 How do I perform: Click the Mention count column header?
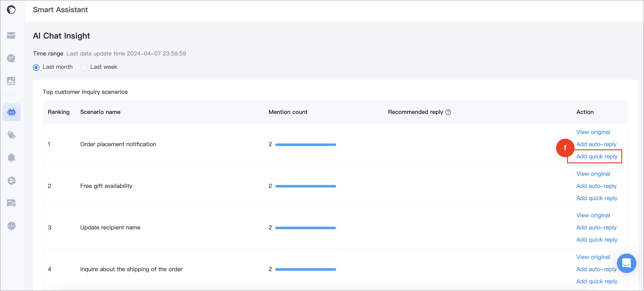point(288,112)
